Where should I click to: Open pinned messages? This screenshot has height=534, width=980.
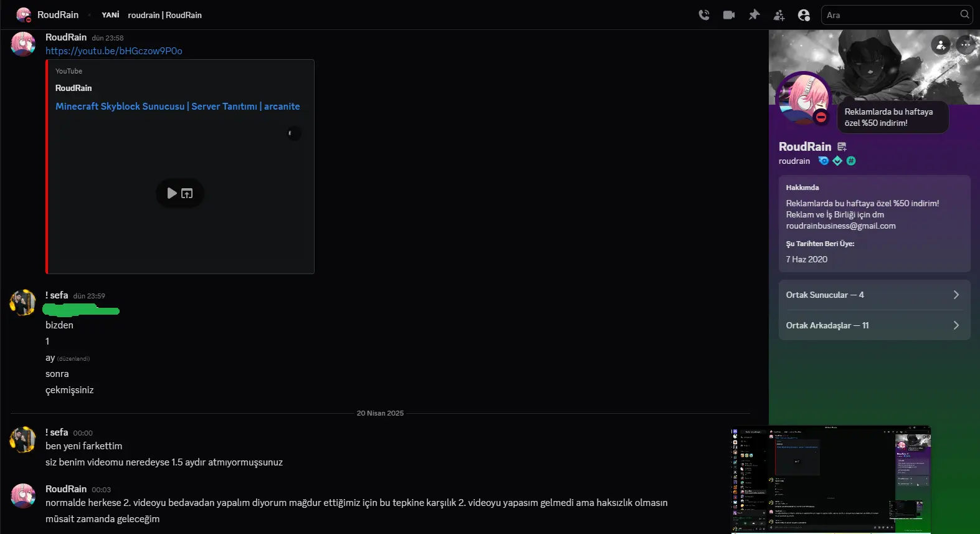[x=754, y=15]
